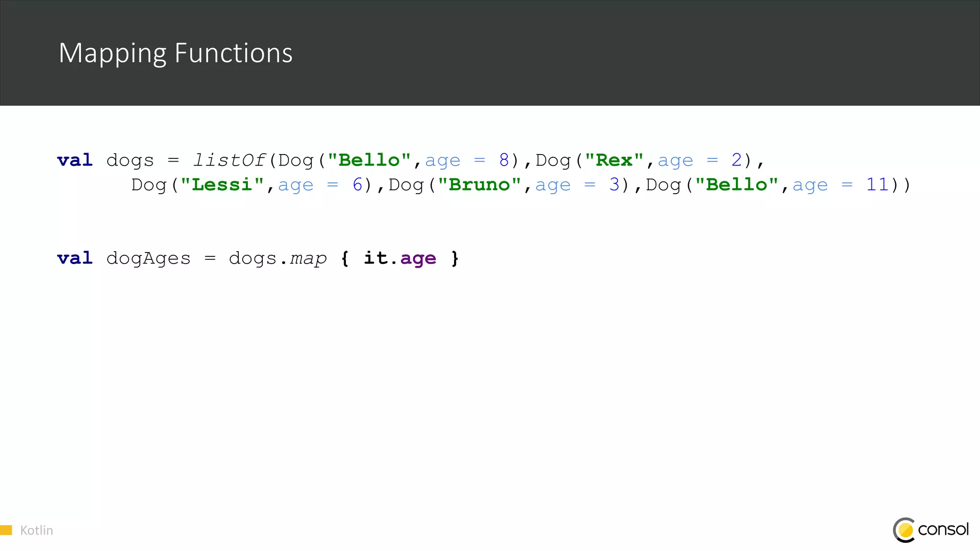The width and height of the screenshot is (980, 551).
Task: Click the consol logo icon
Action: point(904,530)
